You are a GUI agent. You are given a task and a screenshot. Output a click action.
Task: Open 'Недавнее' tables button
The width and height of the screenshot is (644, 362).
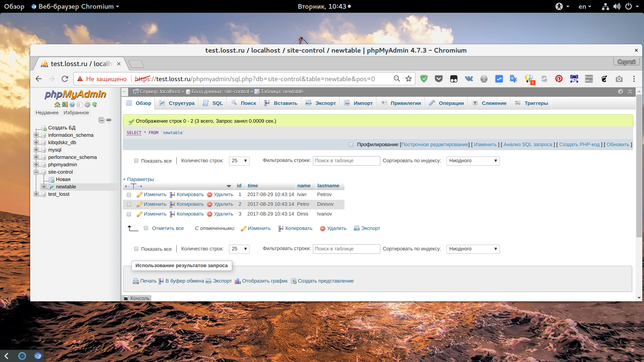47,113
